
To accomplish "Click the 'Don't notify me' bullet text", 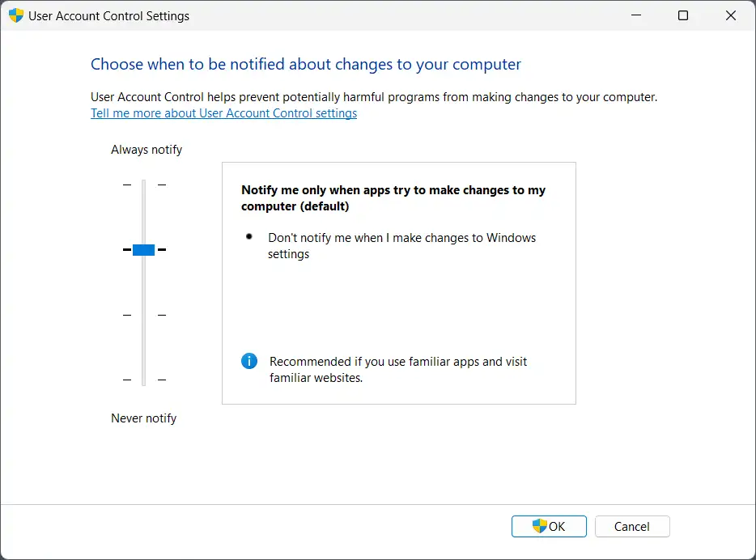I will click(x=401, y=245).
